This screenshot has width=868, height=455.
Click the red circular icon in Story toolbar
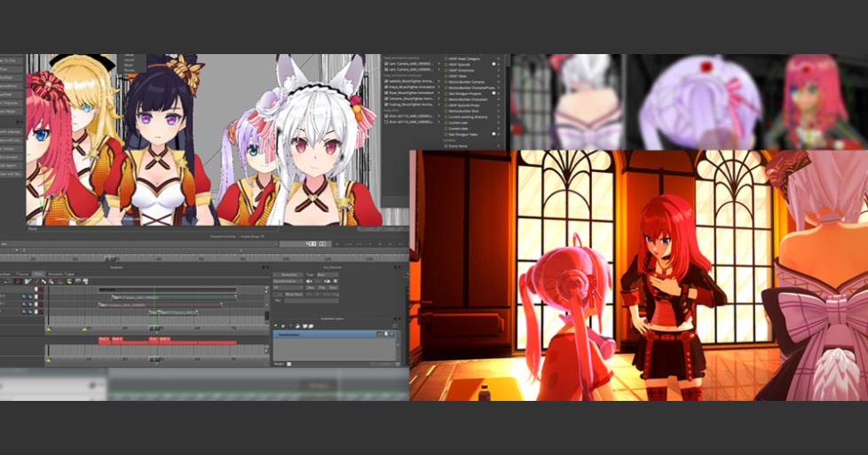[19, 281]
